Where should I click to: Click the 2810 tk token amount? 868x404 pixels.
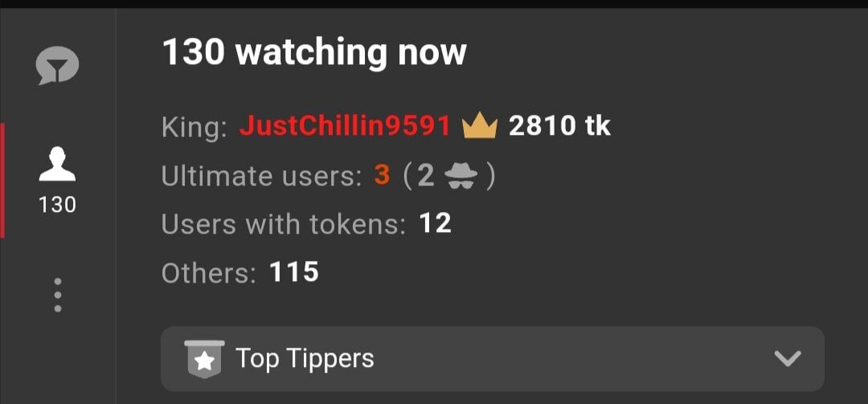coord(559,126)
